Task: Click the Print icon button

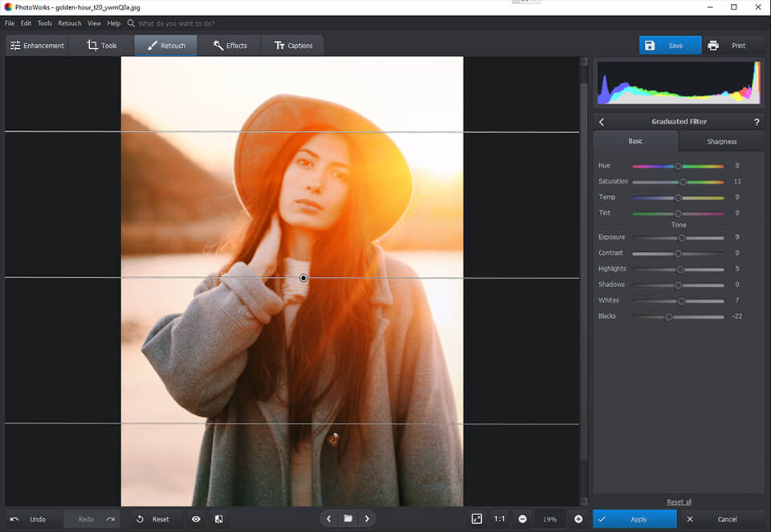Action: click(x=713, y=46)
